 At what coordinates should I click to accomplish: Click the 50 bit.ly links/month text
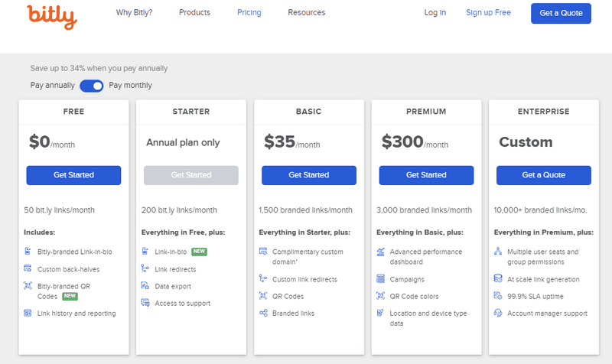(x=60, y=210)
